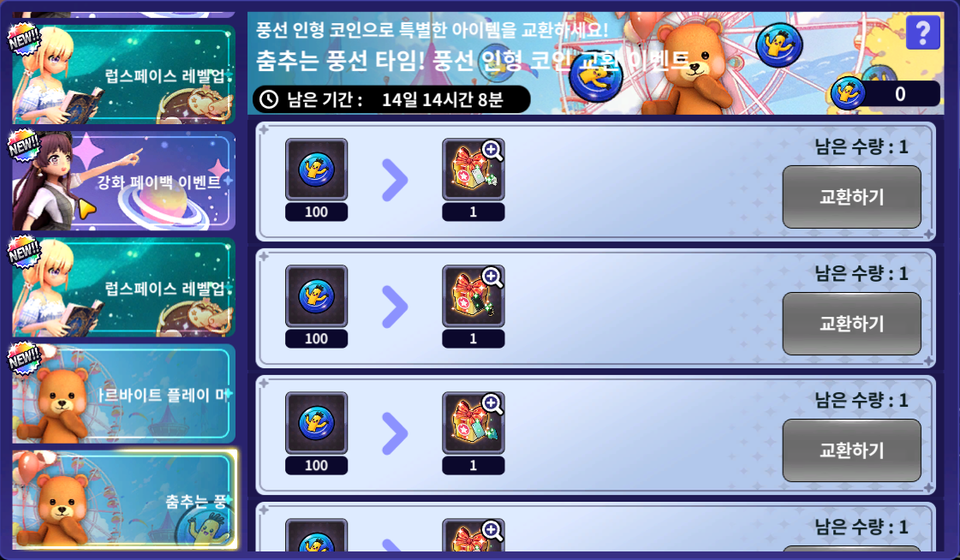Click the arrow in the third exchange row

click(395, 434)
